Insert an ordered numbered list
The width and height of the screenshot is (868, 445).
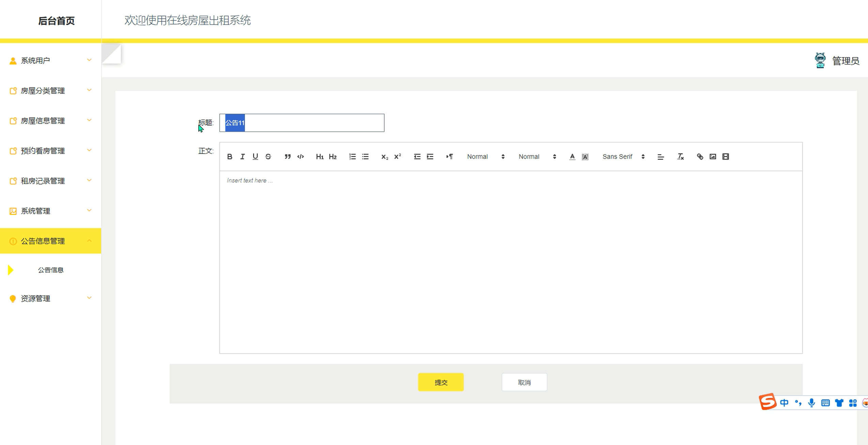point(352,157)
